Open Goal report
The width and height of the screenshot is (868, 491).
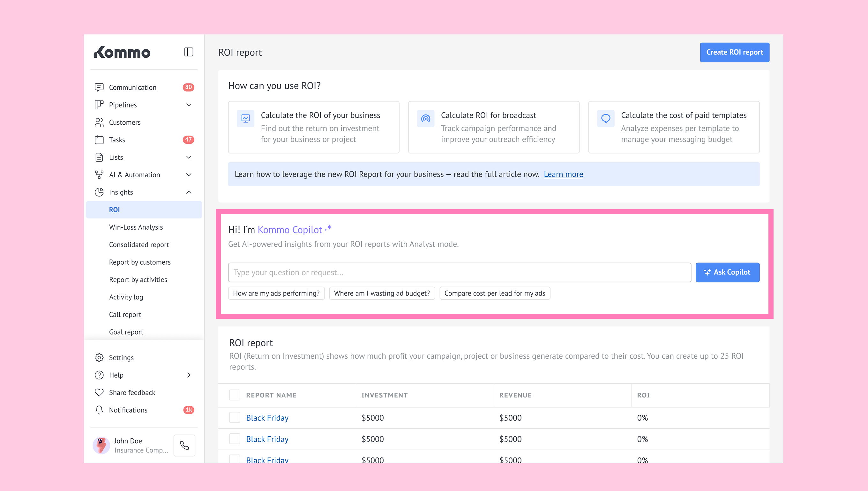click(x=126, y=332)
